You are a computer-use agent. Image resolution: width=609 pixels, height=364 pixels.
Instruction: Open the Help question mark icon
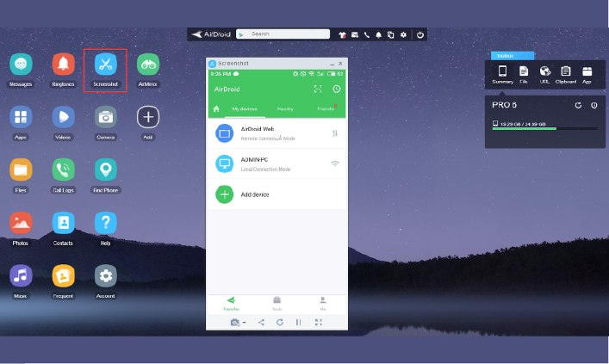[x=105, y=223]
